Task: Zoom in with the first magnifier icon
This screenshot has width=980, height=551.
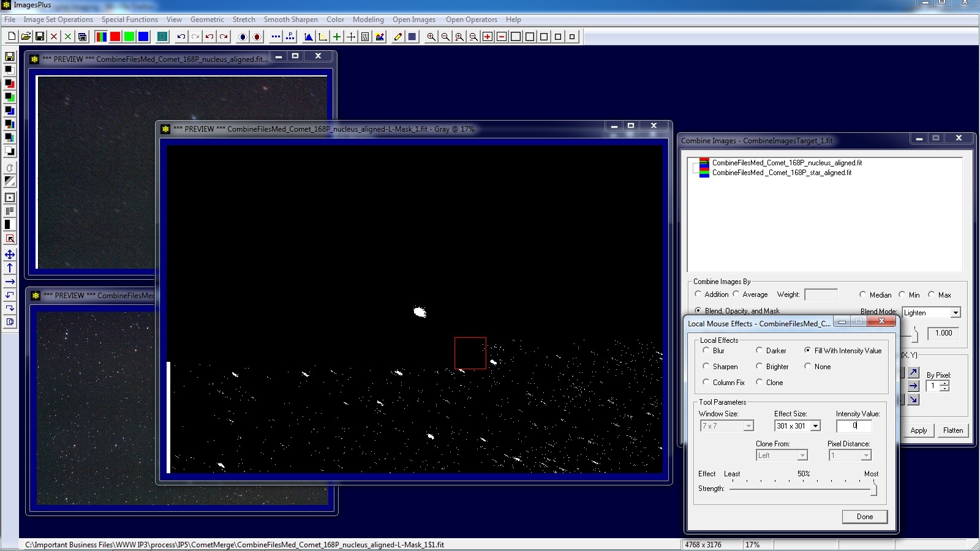Action: 432,37
